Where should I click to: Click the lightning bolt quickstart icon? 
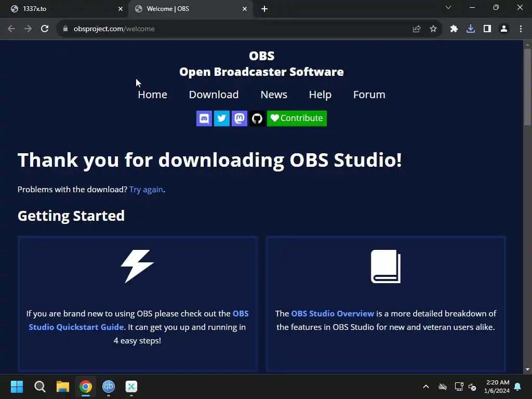pos(137,267)
